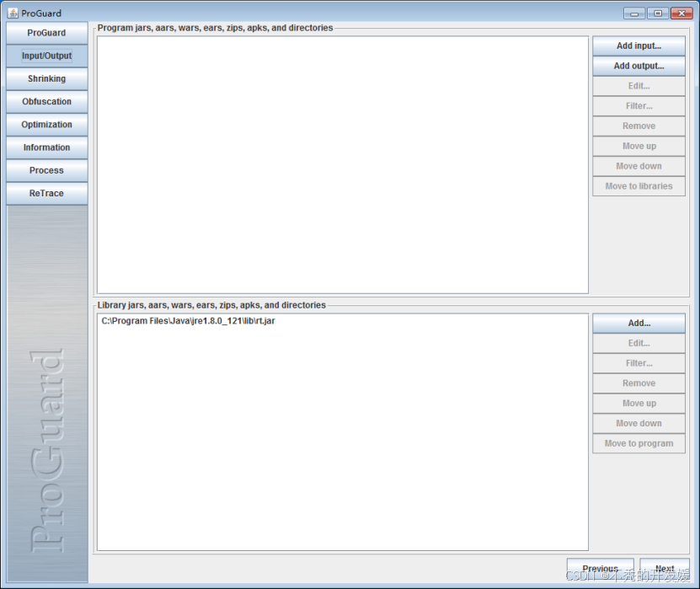Click Edit... in the program jars panel
This screenshot has height=589, width=700.
[639, 86]
